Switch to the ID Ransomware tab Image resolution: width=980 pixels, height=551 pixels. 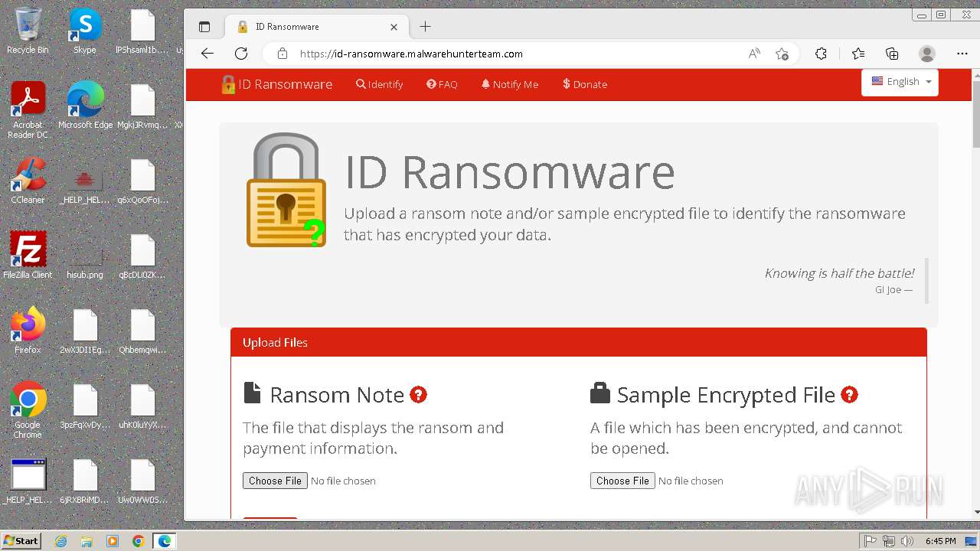[317, 27]
